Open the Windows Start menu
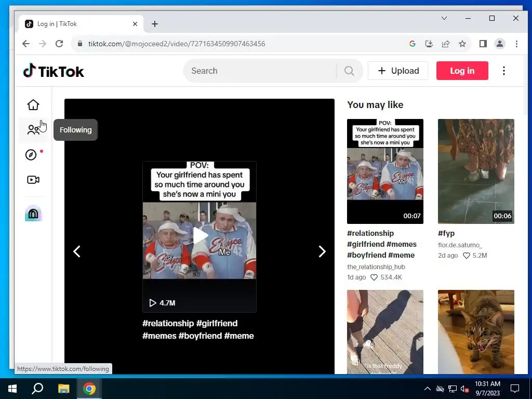This screenshot has height=399, width=532. click(12, 389)
